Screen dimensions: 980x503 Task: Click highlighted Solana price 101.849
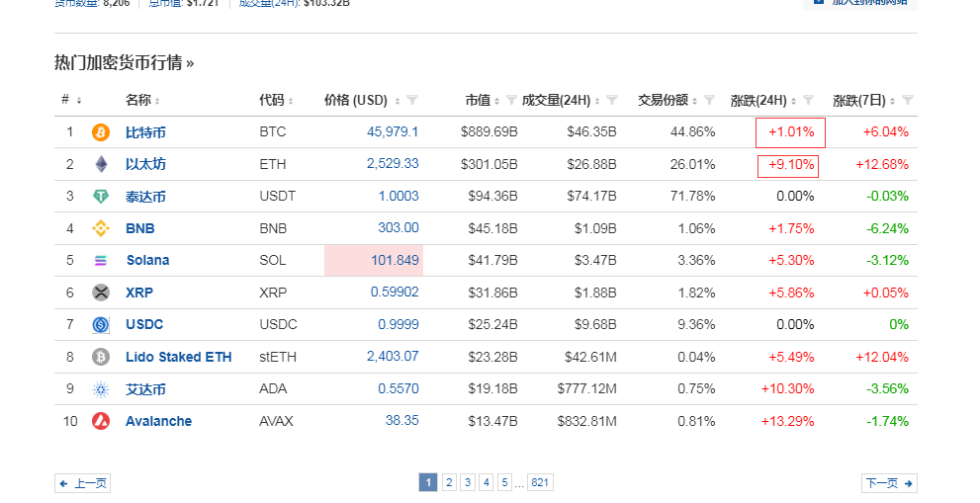[395, 260]
